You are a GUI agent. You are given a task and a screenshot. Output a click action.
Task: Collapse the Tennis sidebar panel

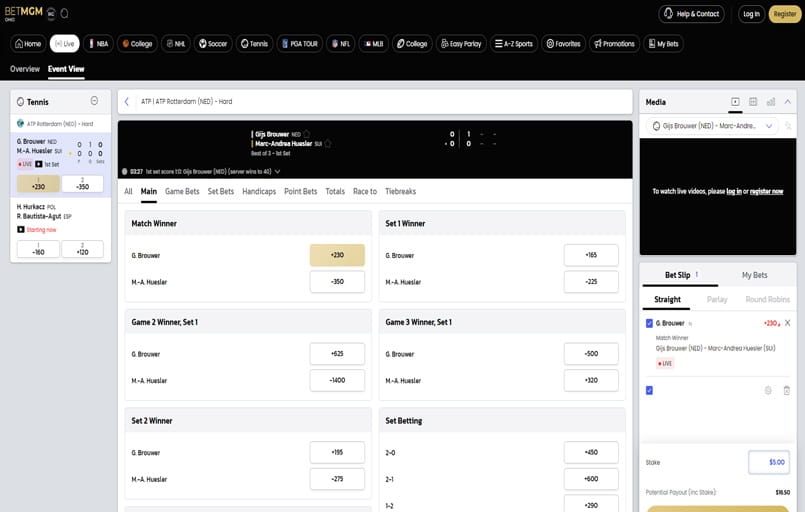point(94,101)
